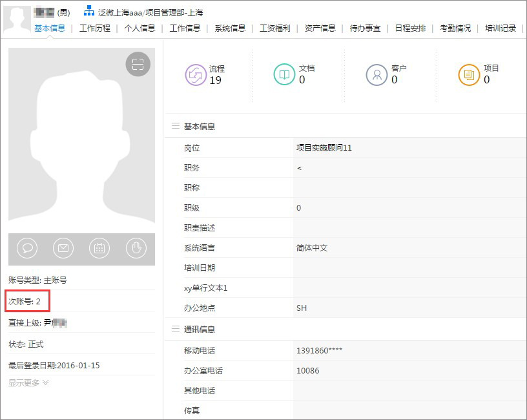Click the chat bubble message icon

pyautogui.click(x=28, y=248)
